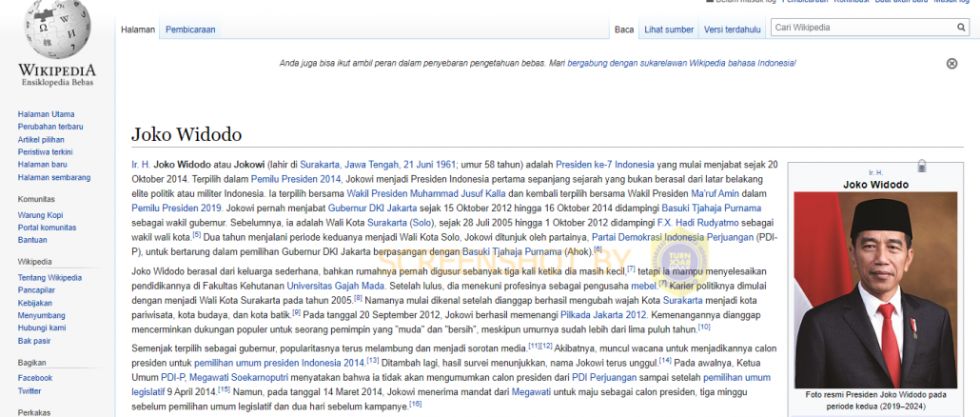The height and width of the screenshot is (417, 980).
Task: Open the F.X. Hadi Rudyatmo link
Action: click(697, 222)
